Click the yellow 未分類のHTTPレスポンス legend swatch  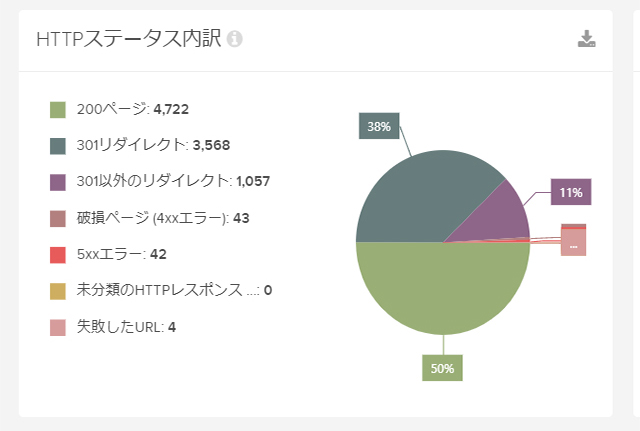pyautogui.click(x=58, y=291)
